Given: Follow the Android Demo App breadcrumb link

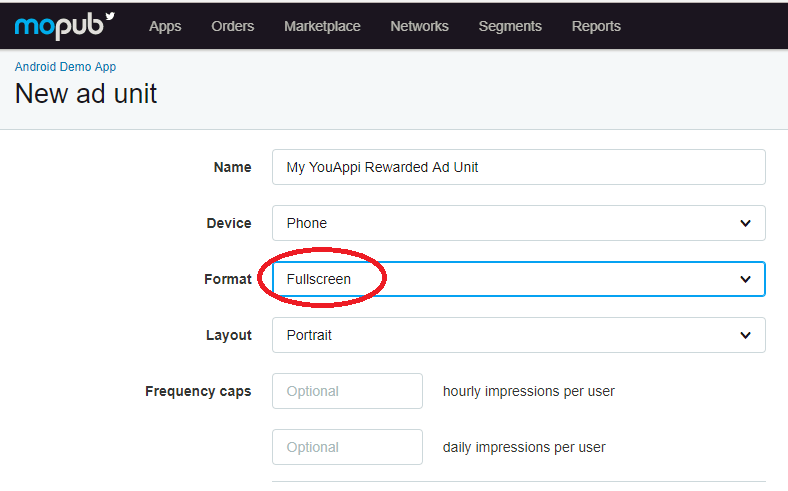Looking at the screenshot, I should (x=65, y=67).
